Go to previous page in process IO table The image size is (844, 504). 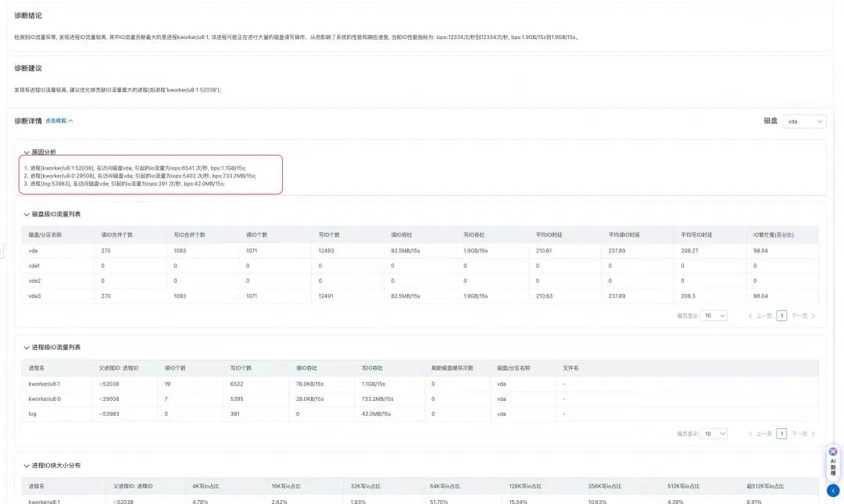(760, 434)
